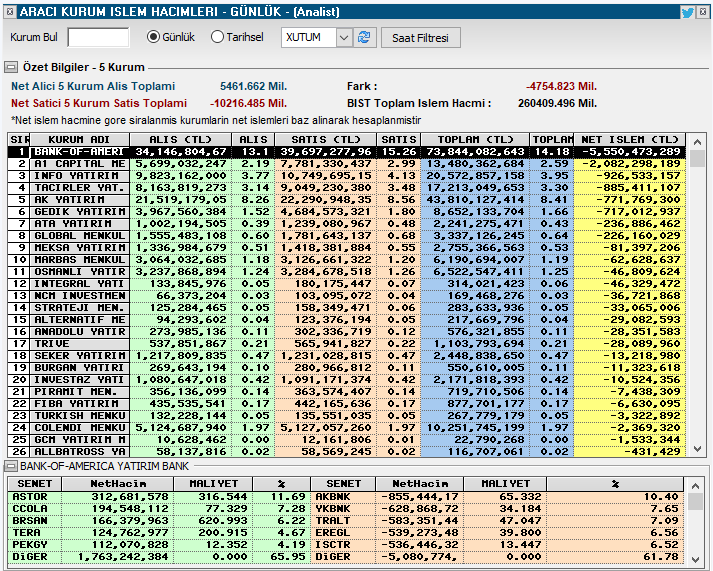Select the TACIRLER YAT. row
This screenshot has height=571, width=713.
346,188
